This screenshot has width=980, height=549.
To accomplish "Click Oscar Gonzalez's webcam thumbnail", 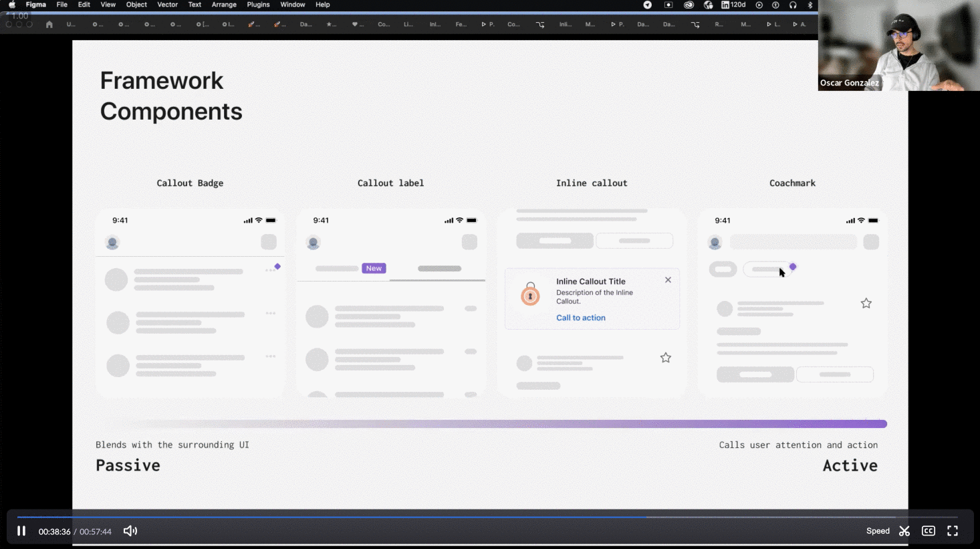I will click(898, 45).
